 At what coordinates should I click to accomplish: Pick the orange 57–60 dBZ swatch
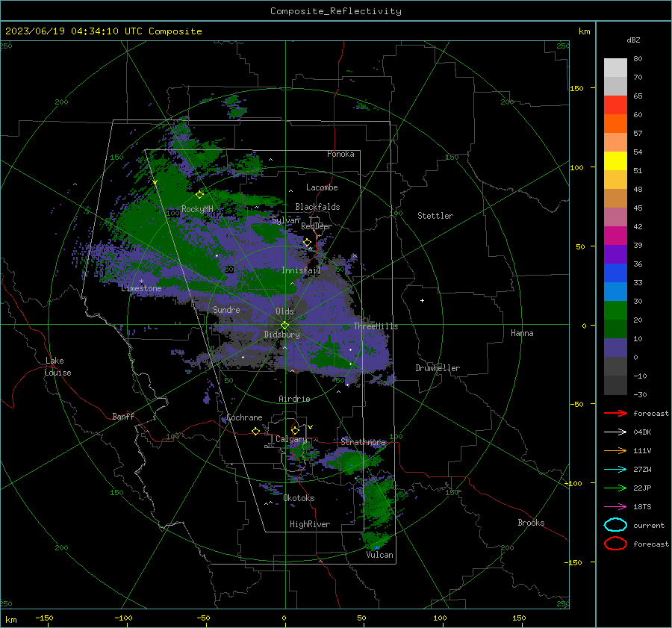[615, 123]
